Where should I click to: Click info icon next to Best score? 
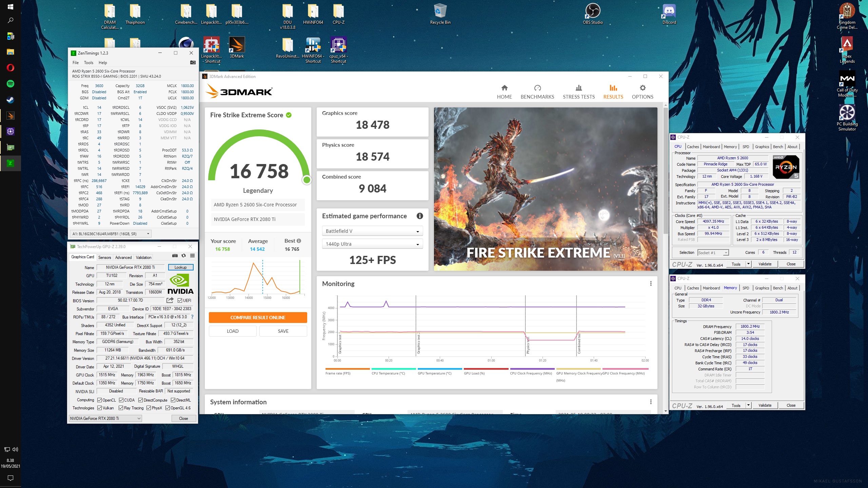click(299, 241)
